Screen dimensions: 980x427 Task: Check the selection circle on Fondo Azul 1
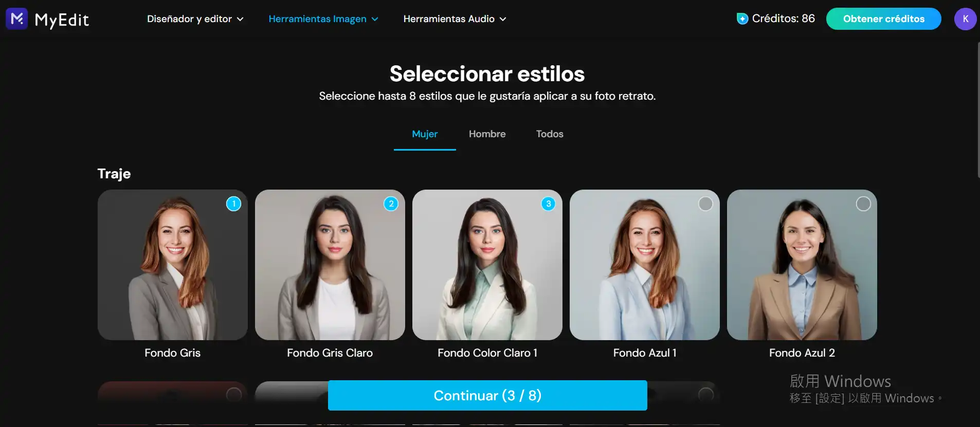click(x=705, y=204)
